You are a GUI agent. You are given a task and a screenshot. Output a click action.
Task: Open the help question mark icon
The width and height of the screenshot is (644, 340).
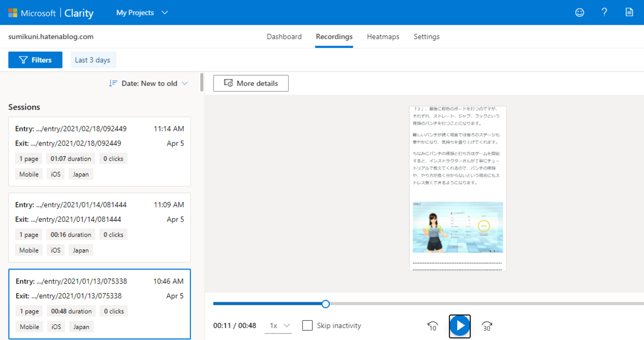[x=604, y=12]
